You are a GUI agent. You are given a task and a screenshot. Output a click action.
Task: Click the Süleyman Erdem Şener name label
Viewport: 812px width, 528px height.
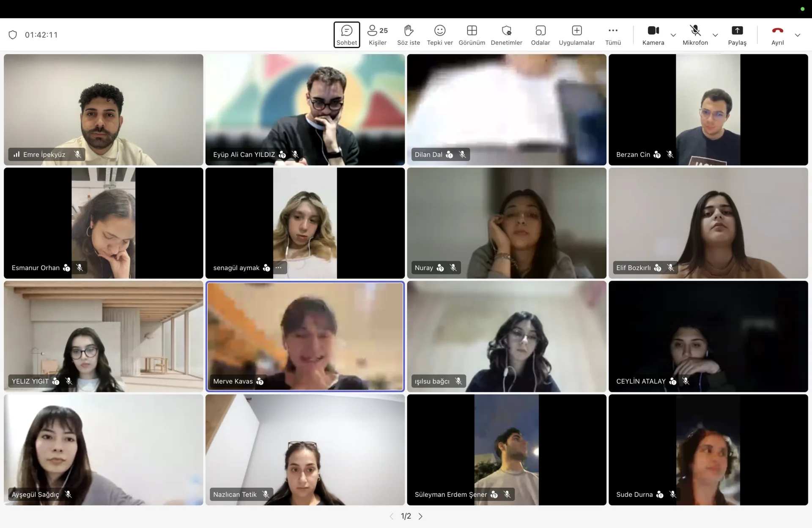tap(451, 495)
